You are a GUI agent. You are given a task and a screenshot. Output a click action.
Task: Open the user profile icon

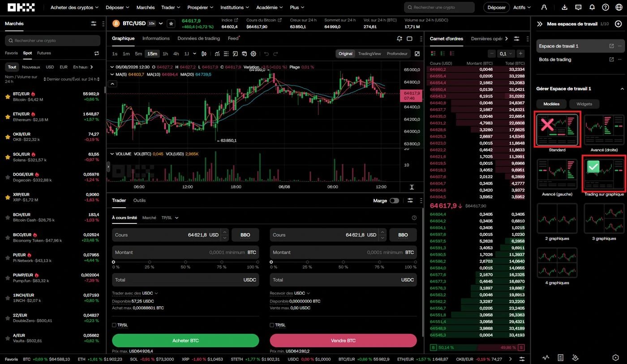544,7
